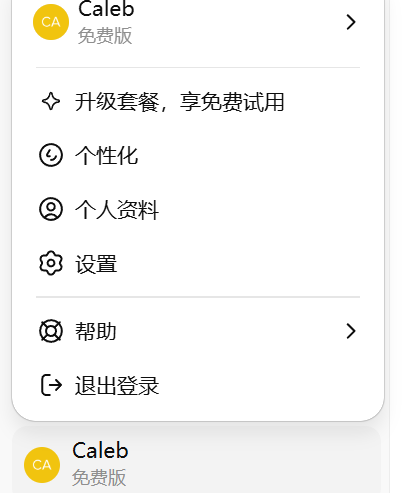
Task: Choose 退出登录 to sign out
Action: [x=198, y=385]
